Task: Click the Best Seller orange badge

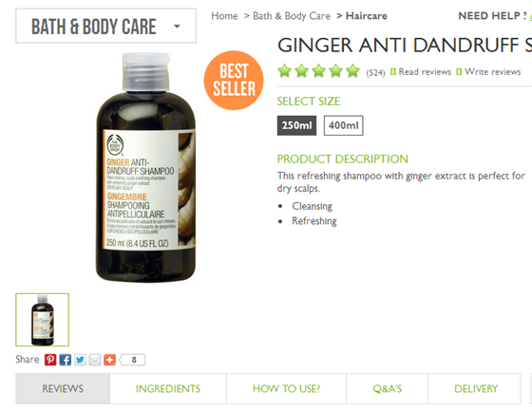Action: tap(234, 81)
